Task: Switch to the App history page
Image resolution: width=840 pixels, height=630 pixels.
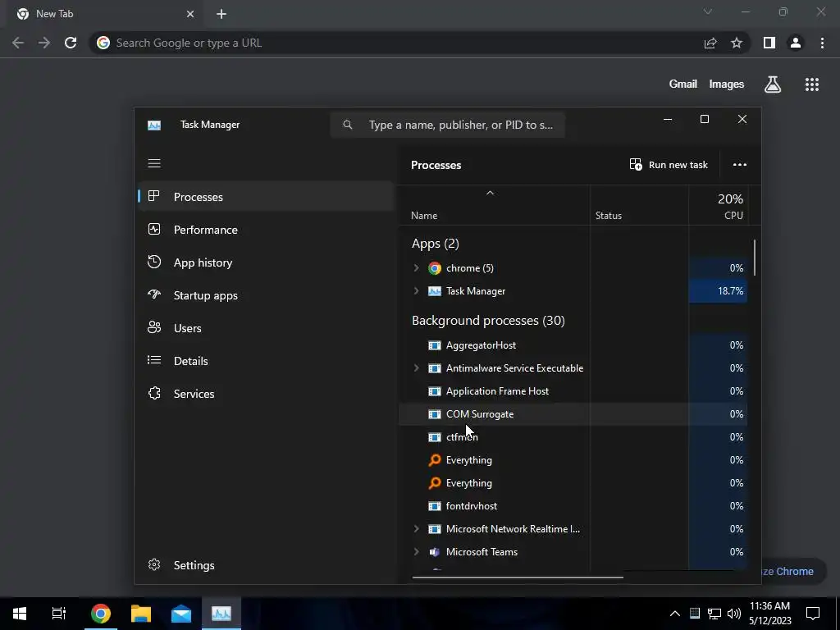Action: (267, 262)
